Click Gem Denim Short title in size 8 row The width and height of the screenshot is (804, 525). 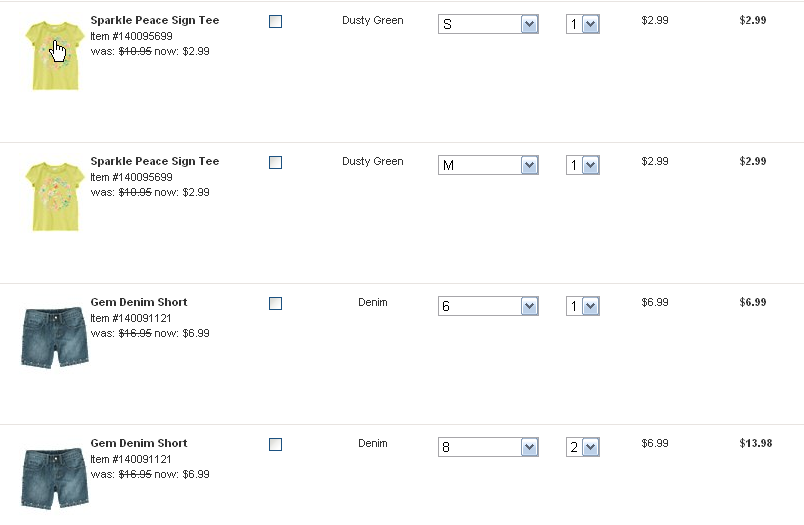pyautogui.click(x=138, y=443)
